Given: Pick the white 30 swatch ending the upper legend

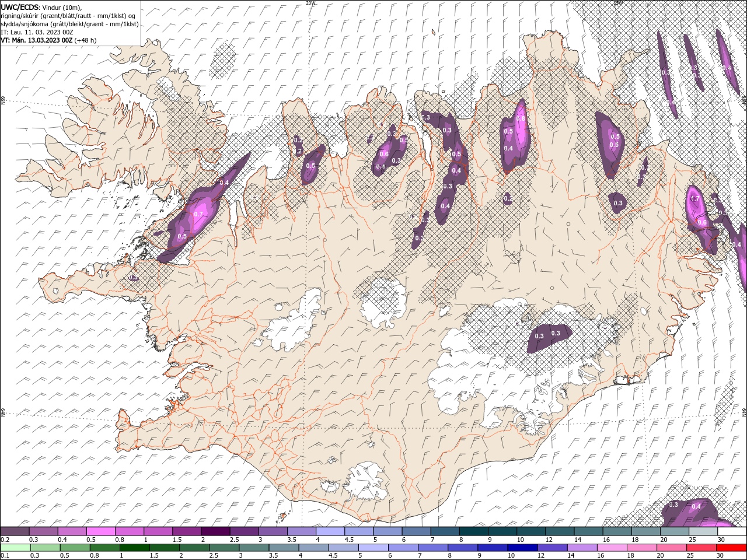Looking at the screenshot, I should [732, 531].
